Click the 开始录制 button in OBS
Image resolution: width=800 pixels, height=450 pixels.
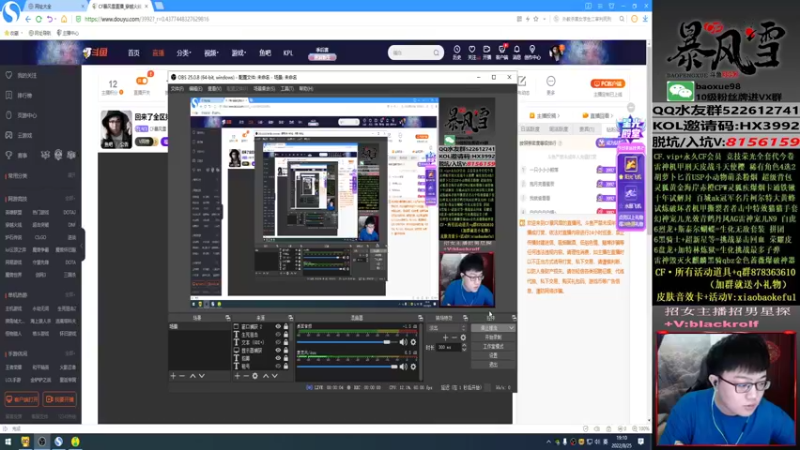click(x=493, y=337)
